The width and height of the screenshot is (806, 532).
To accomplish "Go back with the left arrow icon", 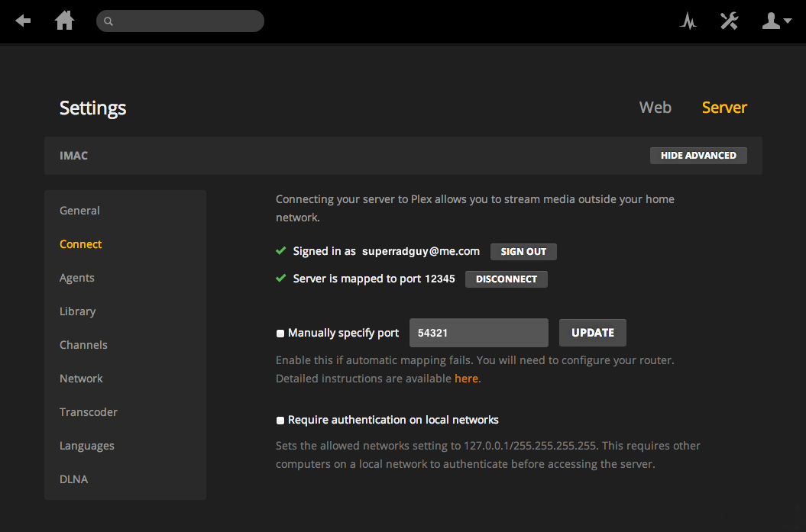I will pyautogui.click(x=23, y=21).
